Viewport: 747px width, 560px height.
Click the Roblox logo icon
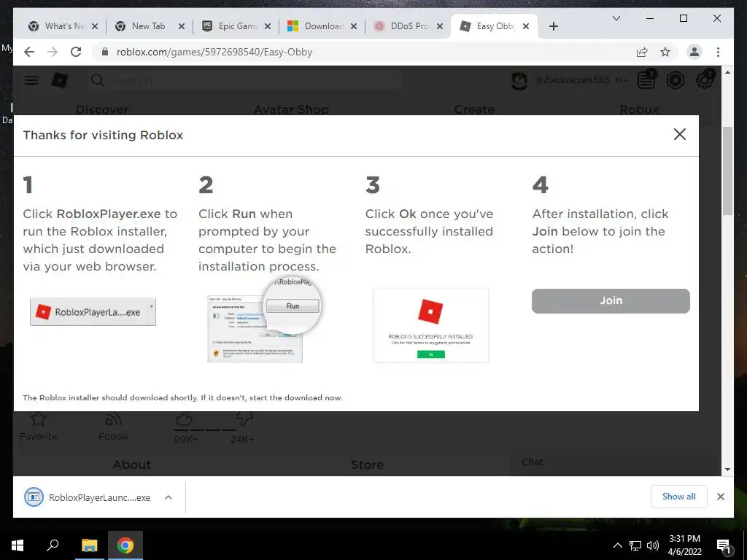(60, 80)
